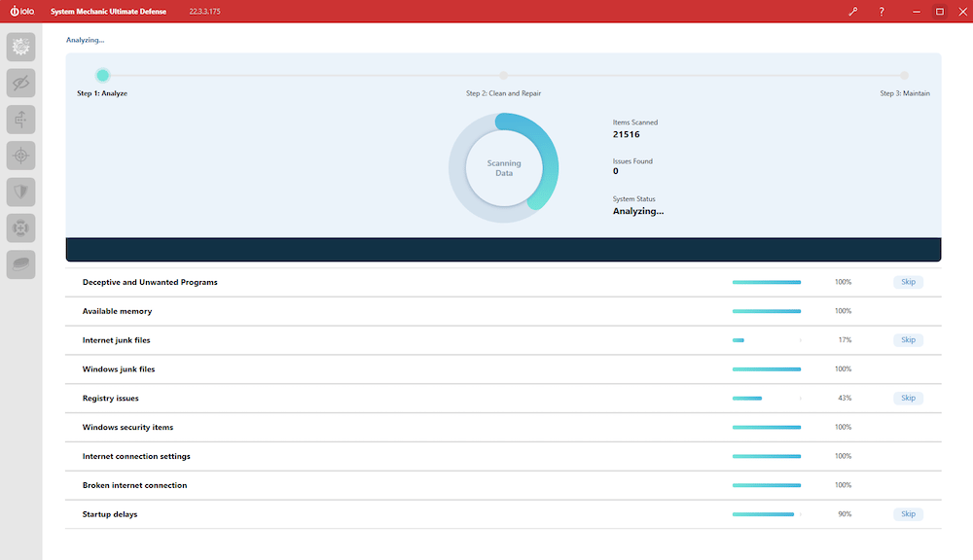Click the wrench settings icon in title bar
Image resolution: width=973 pixels, height=560 pixels.
853,11
